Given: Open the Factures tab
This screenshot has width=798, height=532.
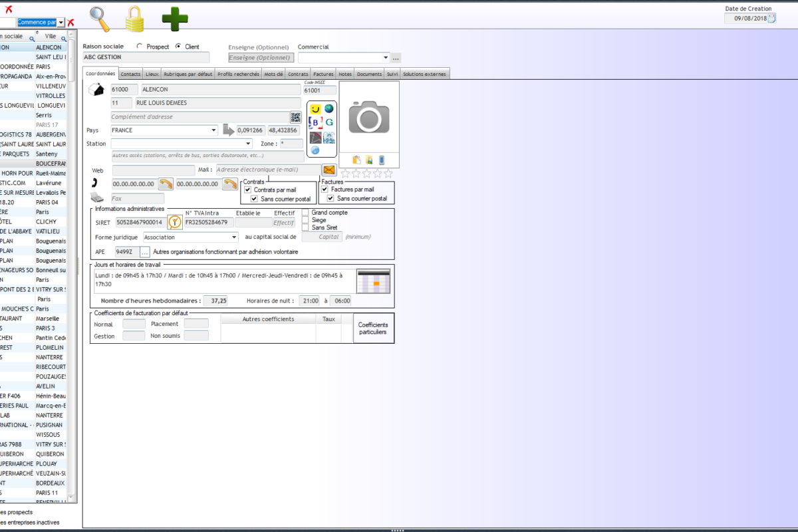Looking at the screenshot, I should tap(323, 74).
